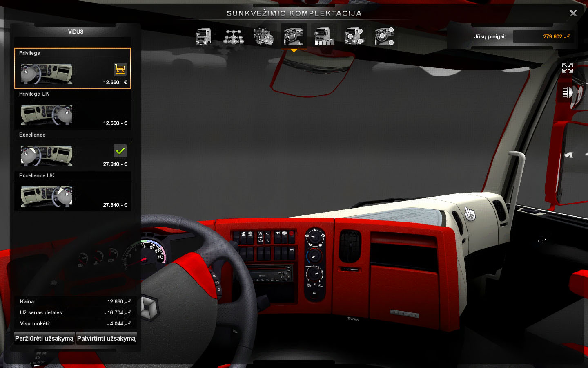Select the chassis and axles category
Viewport: 588px width, 368px height.
coord(234,36)
